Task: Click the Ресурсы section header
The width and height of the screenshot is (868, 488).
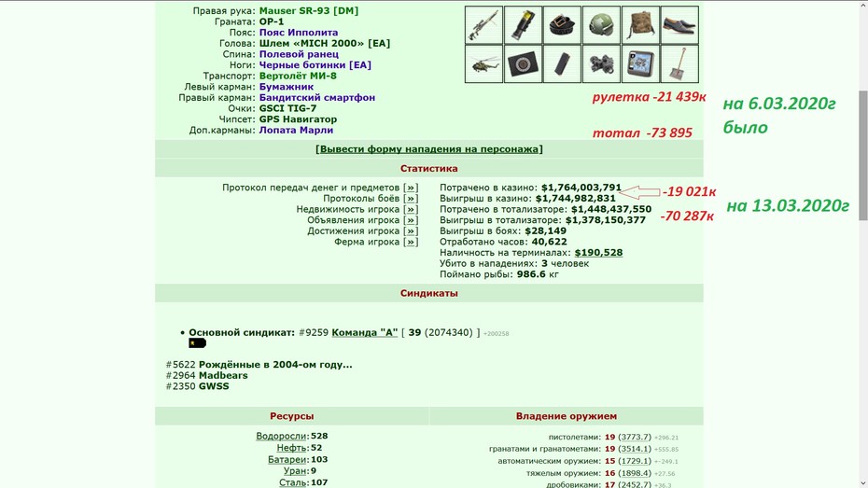Action: coord(292,416)
